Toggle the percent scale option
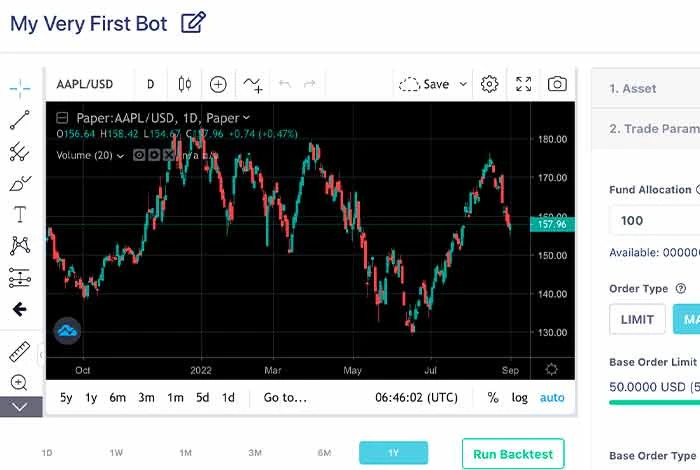 pos(493,397)
